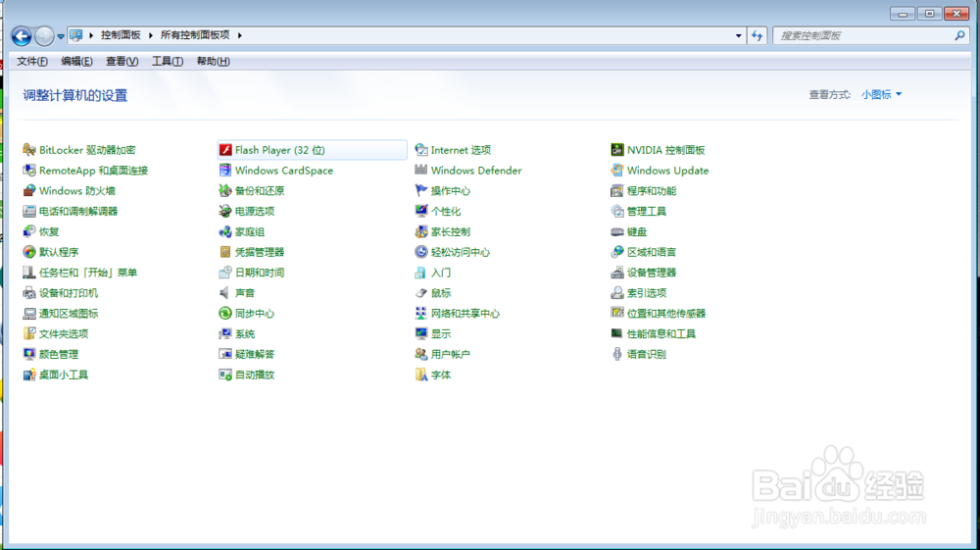
Task: Open the Internet 选项 icon
Action: [421, 150]
